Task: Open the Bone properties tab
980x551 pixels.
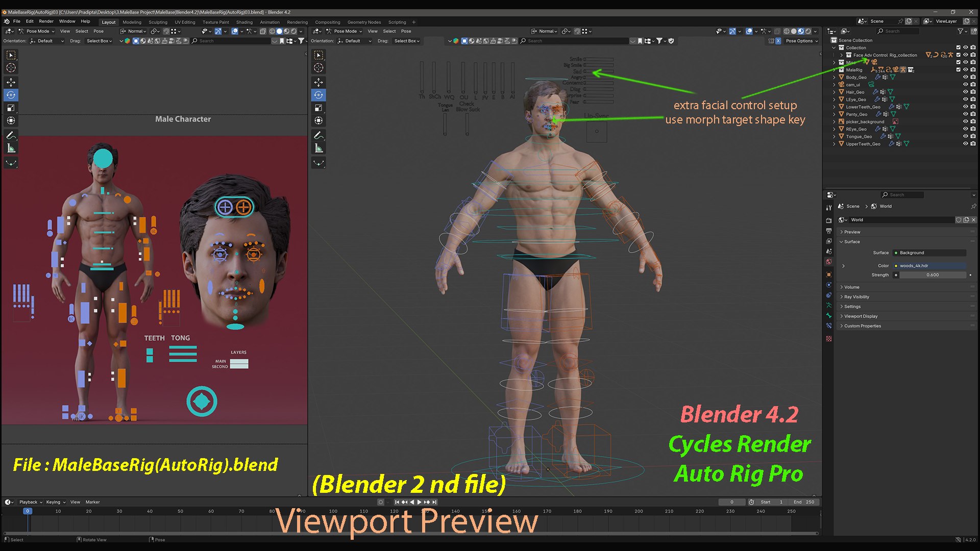Action: 829,315
